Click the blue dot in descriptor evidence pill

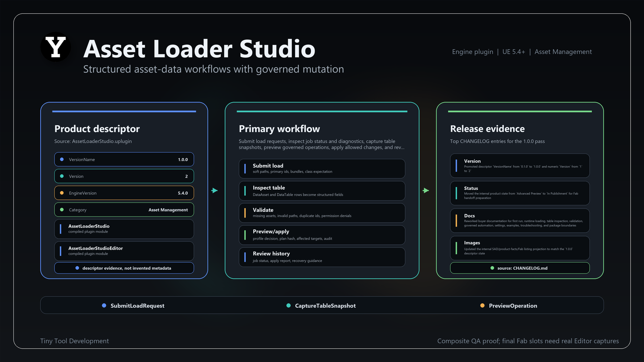click(x=77, y=268)
